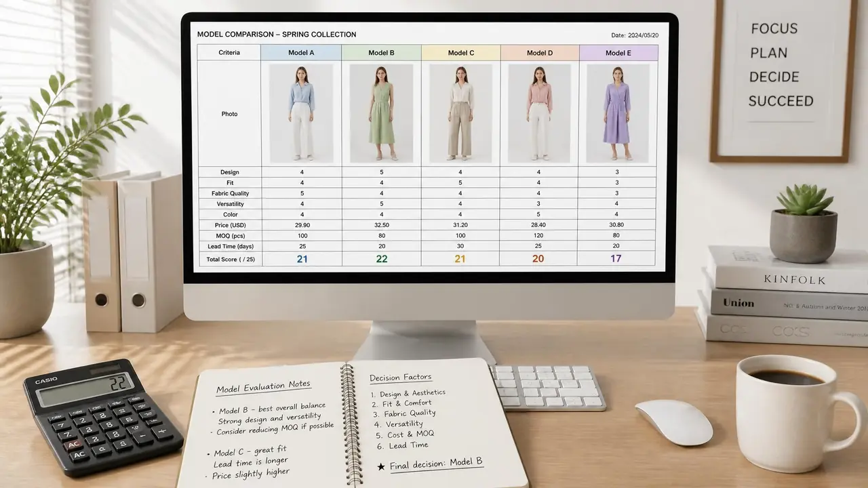The height and width of the screenshot is (488, 868).
Task: Select the Lead Time (days) row label
Action: click(229, 246)
